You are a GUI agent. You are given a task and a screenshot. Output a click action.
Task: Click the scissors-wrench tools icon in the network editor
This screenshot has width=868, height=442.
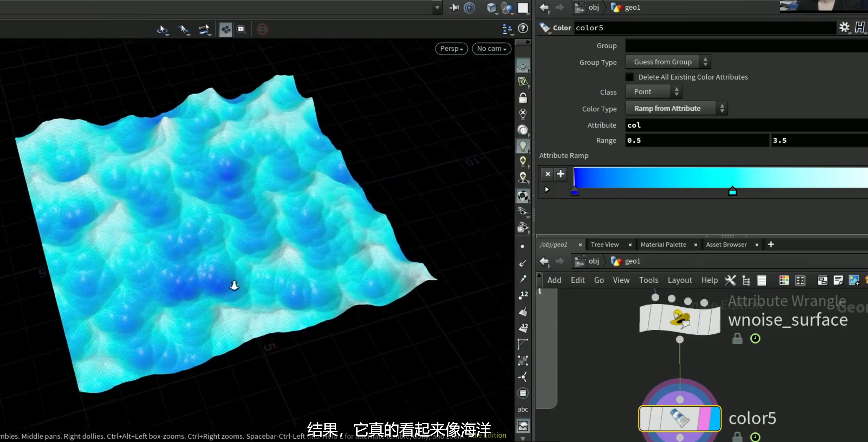730,280
